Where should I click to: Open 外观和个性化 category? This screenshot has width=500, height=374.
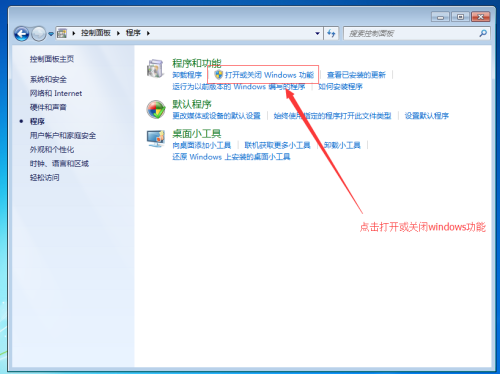52,149
